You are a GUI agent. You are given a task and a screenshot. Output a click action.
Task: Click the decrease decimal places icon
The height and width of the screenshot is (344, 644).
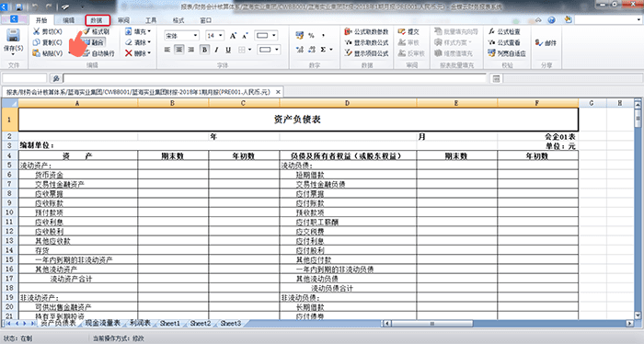311,50
